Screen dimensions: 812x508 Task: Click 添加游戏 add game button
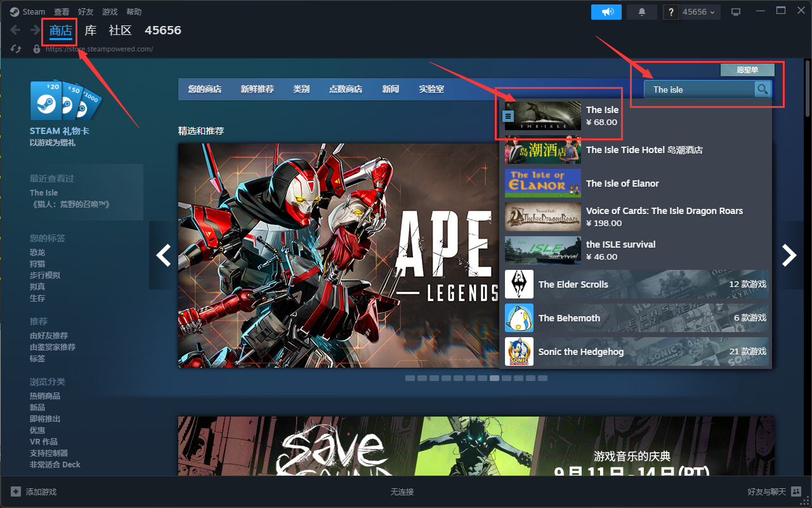pos(34,491)
